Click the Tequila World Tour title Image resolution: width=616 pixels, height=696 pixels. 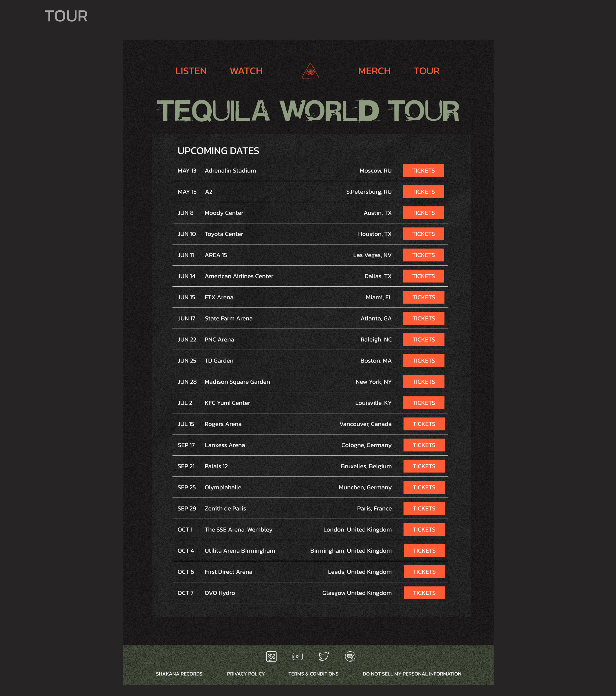click(x=308, y=111)
